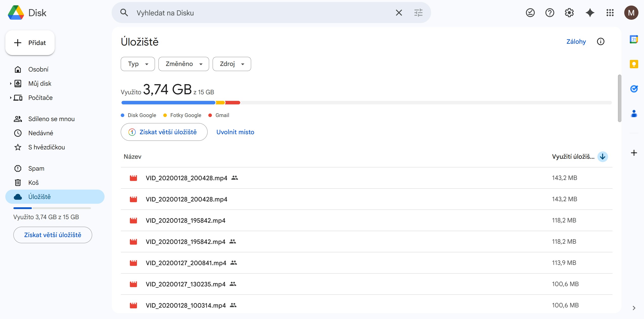The image size is (644, 319).
Task: Open the Google Calendar side panel icon
Action: [x=634, y=39]
